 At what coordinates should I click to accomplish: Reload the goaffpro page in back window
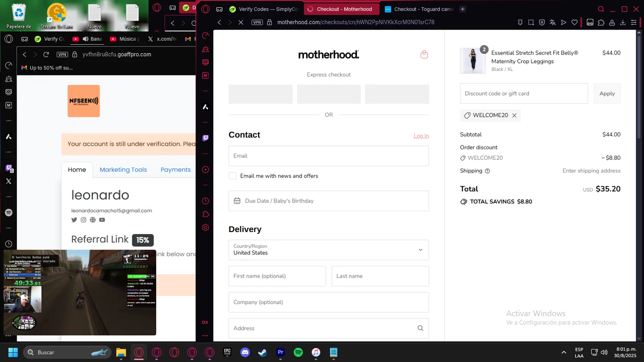coord(46,54)
